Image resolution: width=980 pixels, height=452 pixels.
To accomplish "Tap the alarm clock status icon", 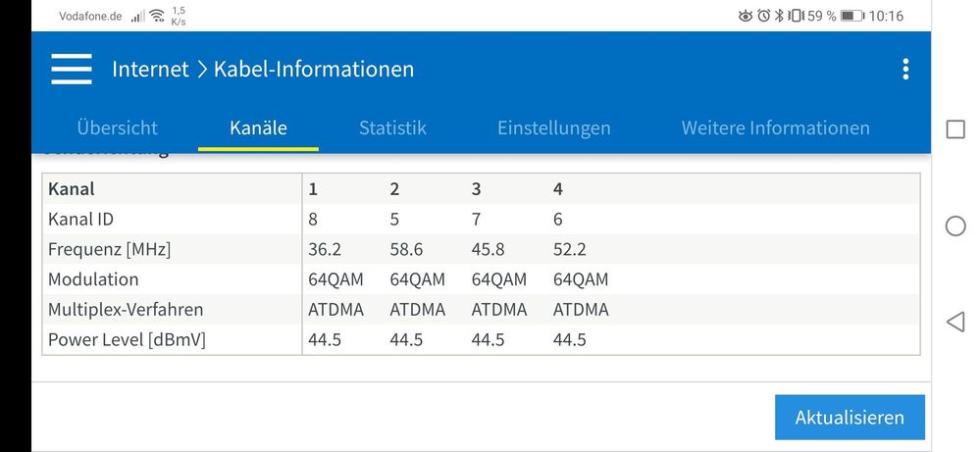I will tap(763, 16).
